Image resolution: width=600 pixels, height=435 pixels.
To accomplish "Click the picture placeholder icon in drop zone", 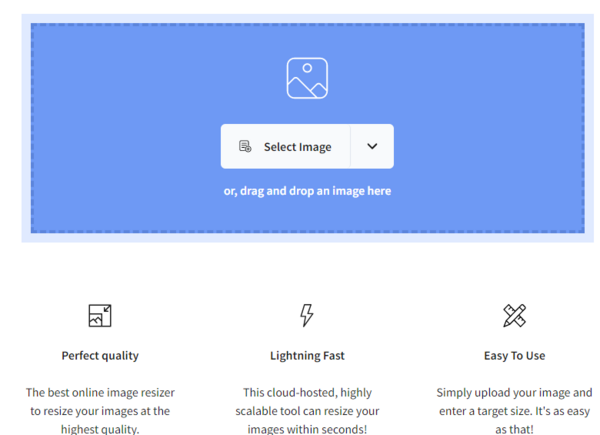I will coord(307,78).
